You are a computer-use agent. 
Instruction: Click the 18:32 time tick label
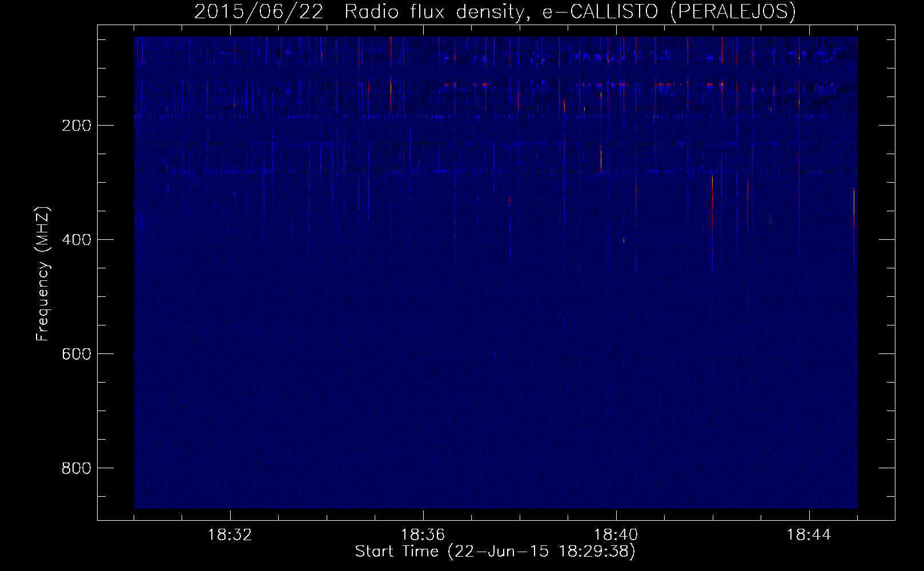click(230, 535)
